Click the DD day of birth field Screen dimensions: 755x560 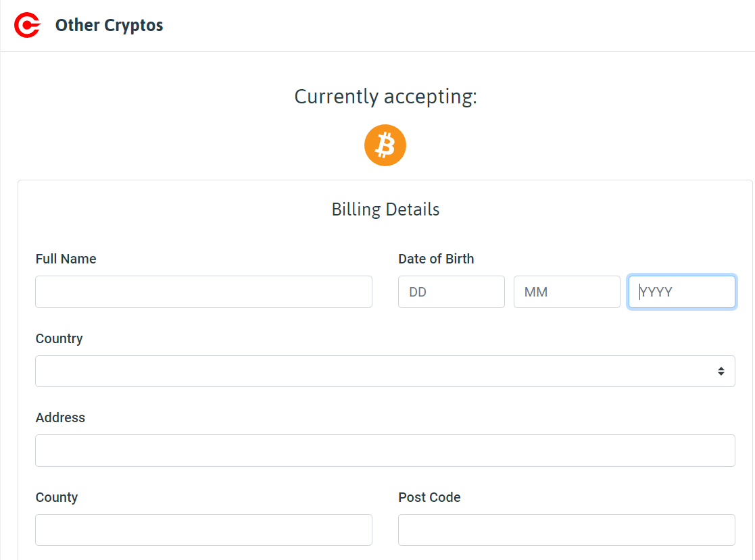(x=451, y=292)
